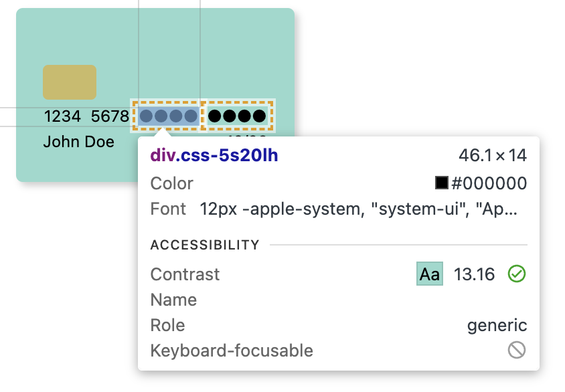Screen dimensions: 565x392
Task: Click the 1234 card number segment
Action: [62, 116]
